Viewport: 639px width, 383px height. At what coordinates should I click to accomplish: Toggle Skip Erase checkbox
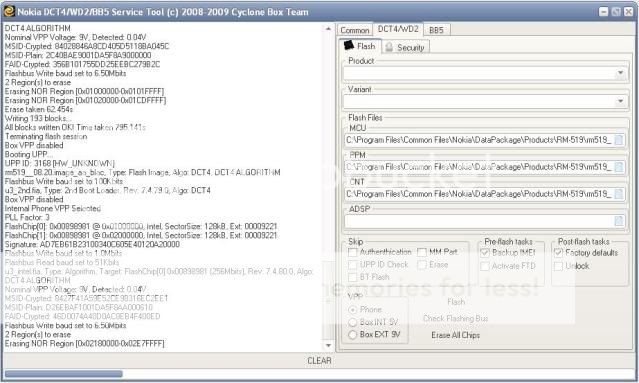pyautogui.click(x=422, y=265)
